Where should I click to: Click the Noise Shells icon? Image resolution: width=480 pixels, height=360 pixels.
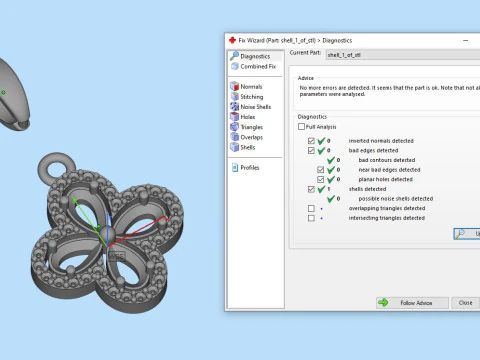tap(235, 107)
